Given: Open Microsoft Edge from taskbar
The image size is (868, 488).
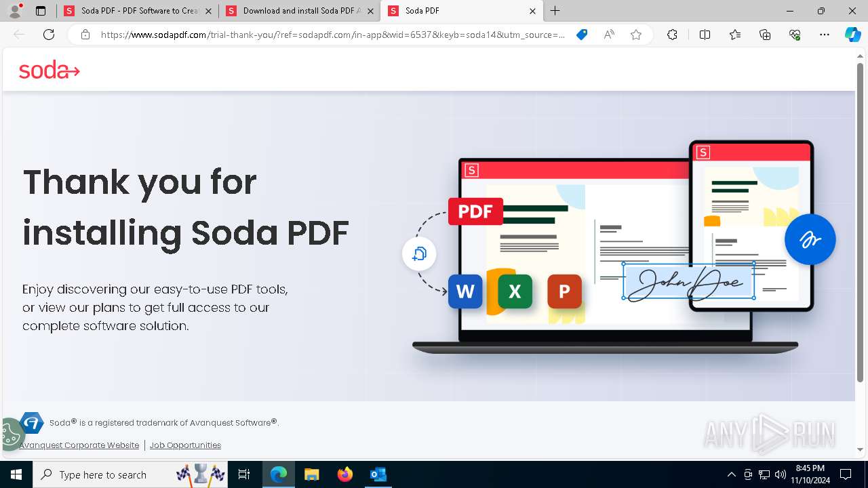Looking at the screenshot, I should 279,474.
